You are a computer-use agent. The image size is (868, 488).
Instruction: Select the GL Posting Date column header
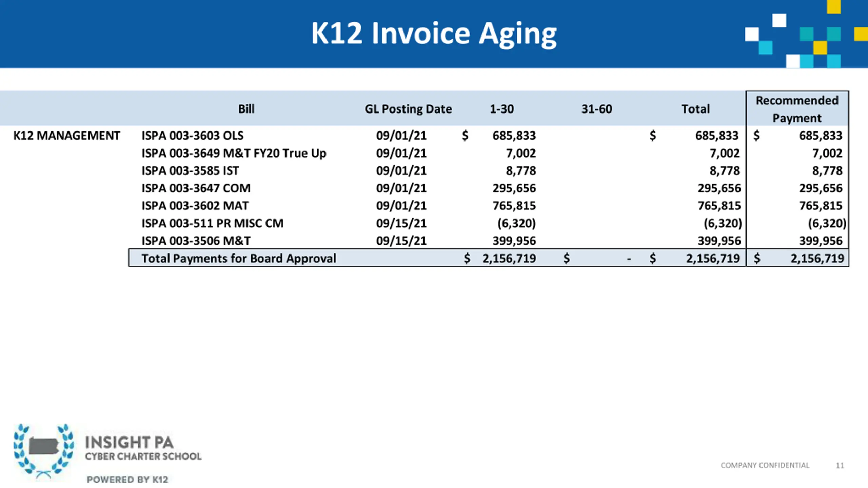408,109
